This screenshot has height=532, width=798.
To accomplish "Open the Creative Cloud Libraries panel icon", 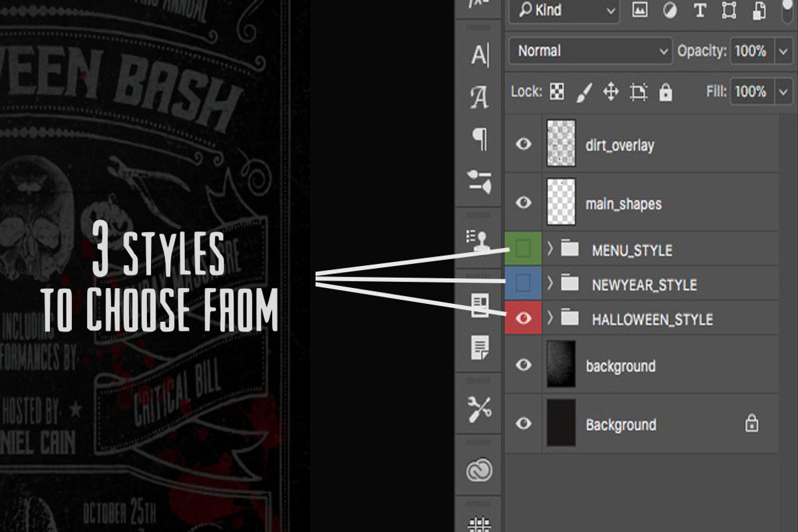I will click(x=479, y=471).
